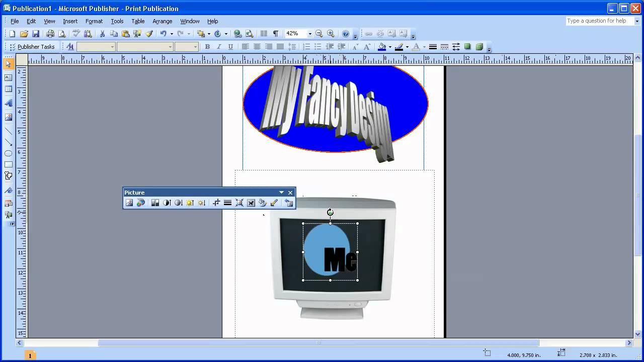This screenshot has height=362, width=644.
Task: Save the publication using the floppy icon
Action: pos(36,34)
